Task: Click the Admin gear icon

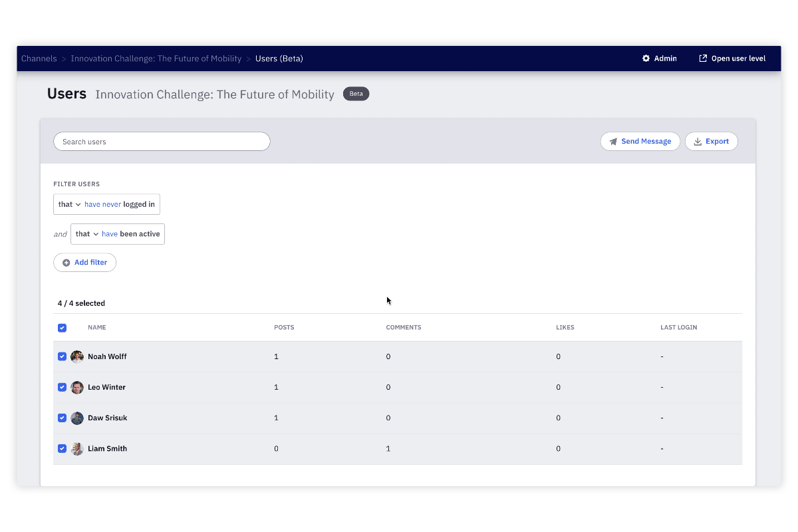Action: (x=646, y=59)
